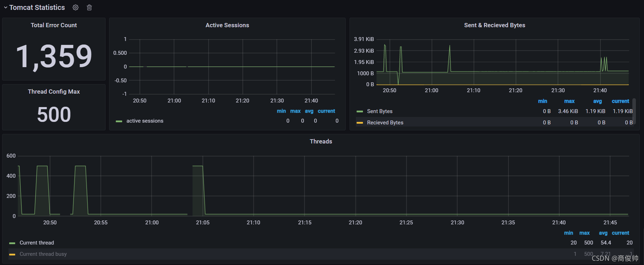The height and width of the screenshot is (265, 644).
Task: Sort Sent & Recieved Bytes legend by avg
Action: (x=597, y=101)
